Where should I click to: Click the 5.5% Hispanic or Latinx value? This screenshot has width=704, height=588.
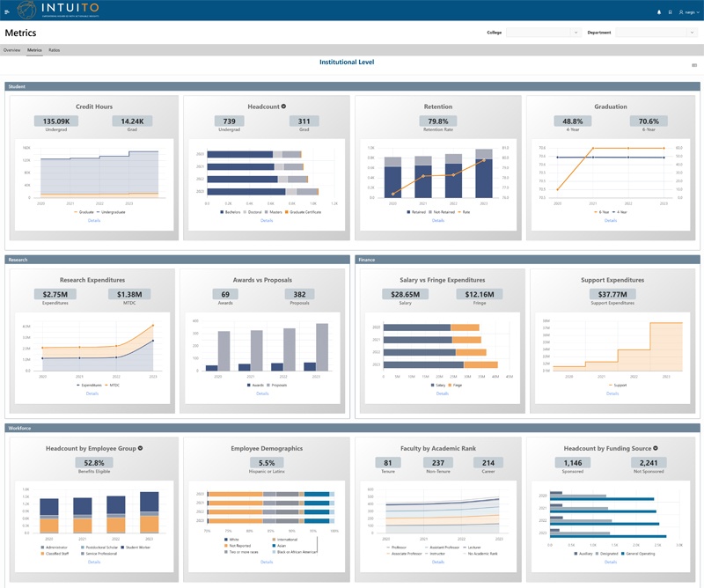tap(267, 463)
